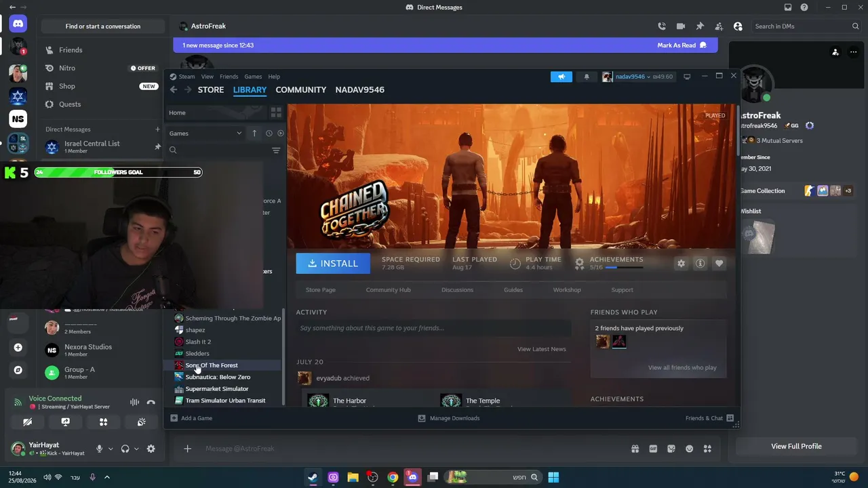Screen dimensions: 868x488
Task: Open Discord help icon
Action: pos(804,7)
